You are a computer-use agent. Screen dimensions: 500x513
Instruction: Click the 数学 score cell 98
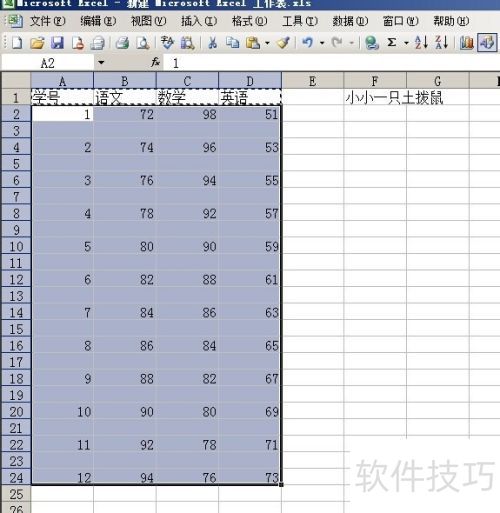(187, 114)
